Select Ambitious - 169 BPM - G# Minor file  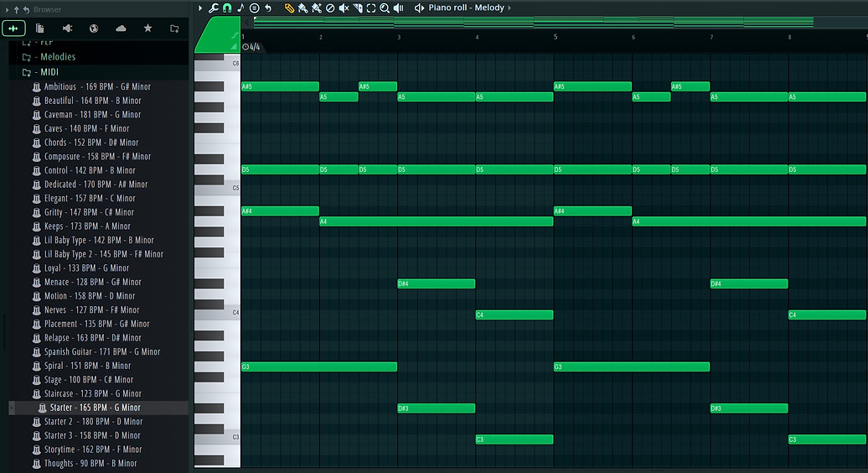pyautogui.click(x=97, y=86)
